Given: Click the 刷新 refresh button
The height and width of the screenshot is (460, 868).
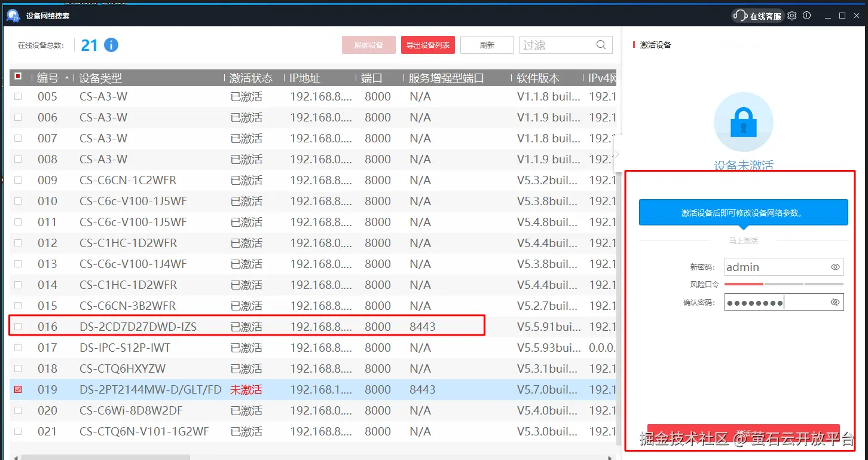Looking at the screenshot, I should click(487, 45).
